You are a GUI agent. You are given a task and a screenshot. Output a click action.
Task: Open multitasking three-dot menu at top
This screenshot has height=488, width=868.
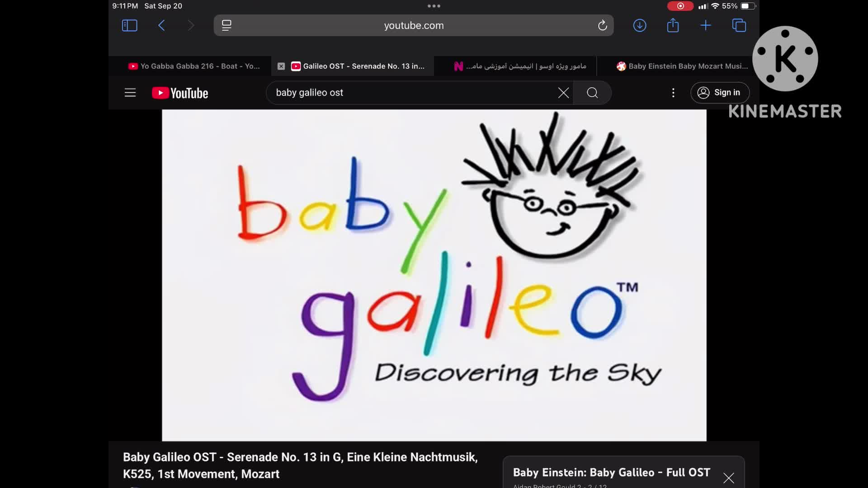(434, 6)
